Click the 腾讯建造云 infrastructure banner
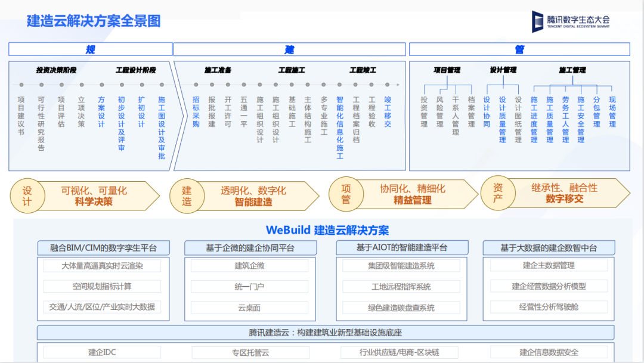Image resolution: width=644 pixels, height=363 pixels. coord(326,333)
